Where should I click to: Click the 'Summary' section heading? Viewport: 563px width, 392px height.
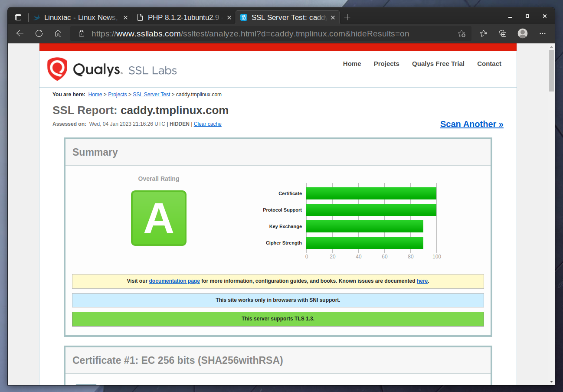(95, 152)
